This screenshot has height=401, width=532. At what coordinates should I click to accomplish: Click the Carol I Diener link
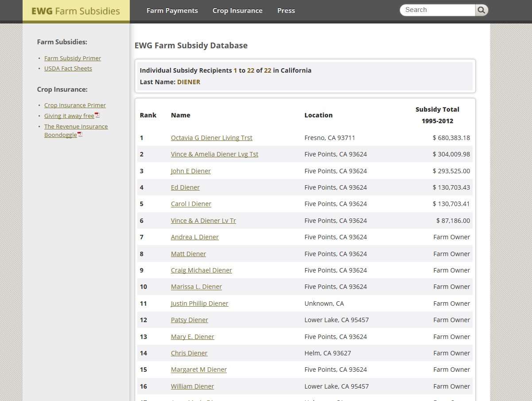191,204
